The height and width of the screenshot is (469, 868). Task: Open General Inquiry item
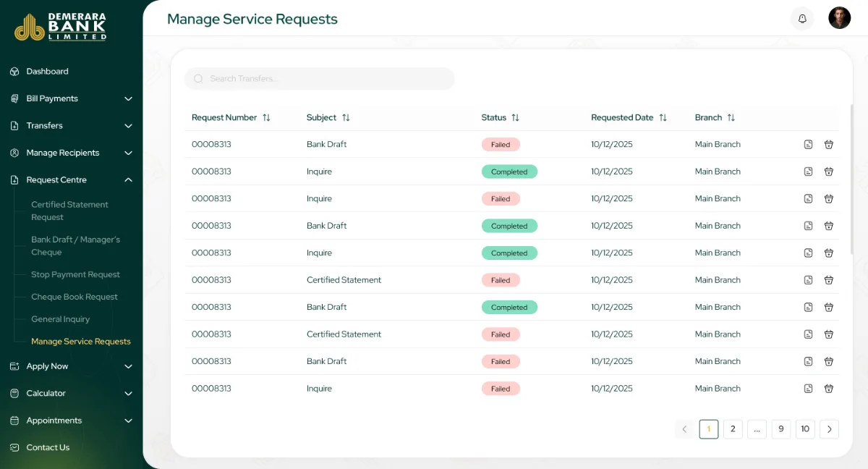pyautogui.click(x=61, y=319)
